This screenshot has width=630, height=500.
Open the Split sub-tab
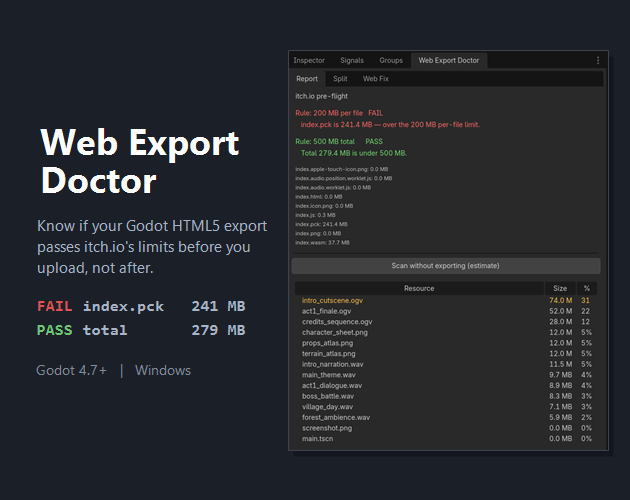click(340, 79)
